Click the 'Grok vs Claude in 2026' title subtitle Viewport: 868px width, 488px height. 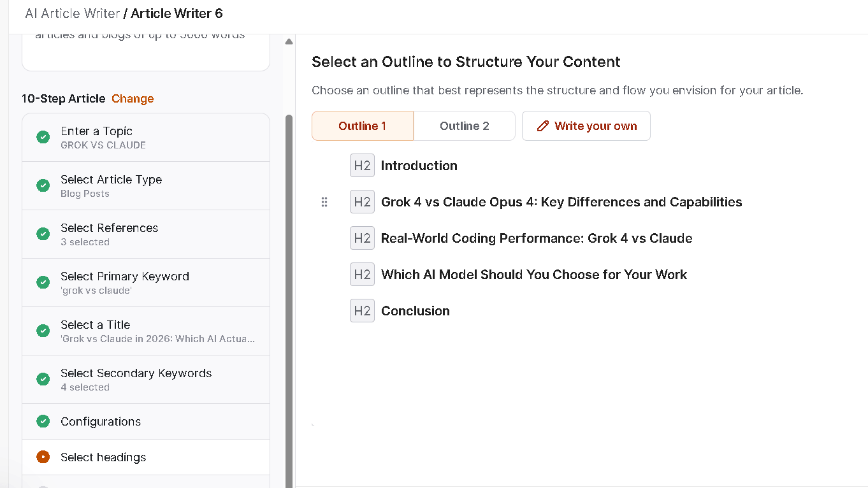(x=158, y=339)
